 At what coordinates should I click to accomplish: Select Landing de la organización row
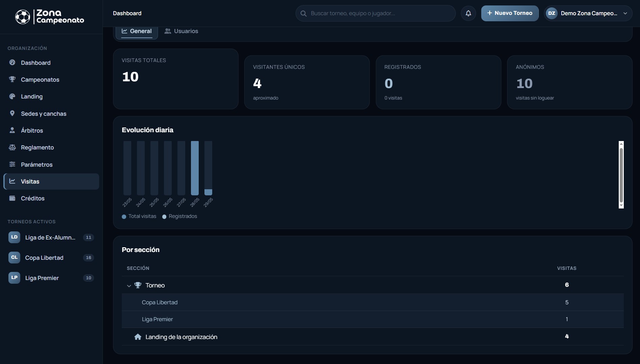373,337
